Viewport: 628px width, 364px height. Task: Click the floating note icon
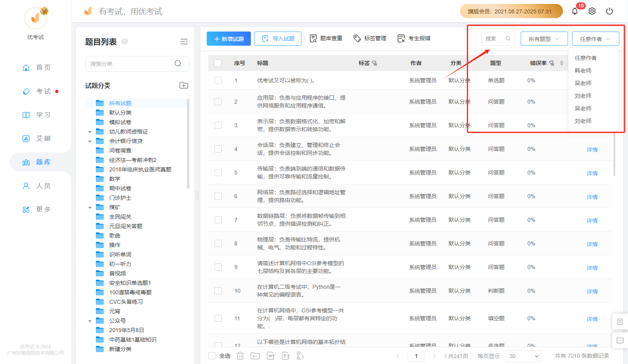[x=620, y=322]
